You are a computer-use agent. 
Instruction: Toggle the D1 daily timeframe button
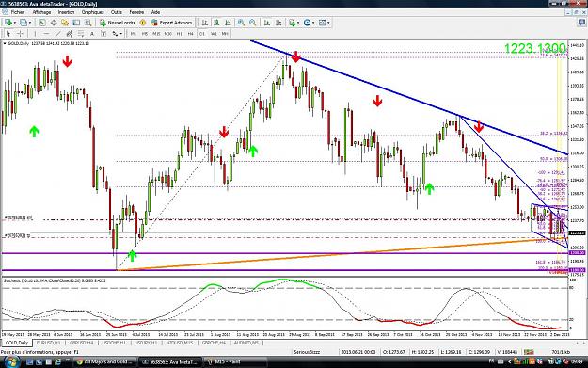tap(202, 34)
